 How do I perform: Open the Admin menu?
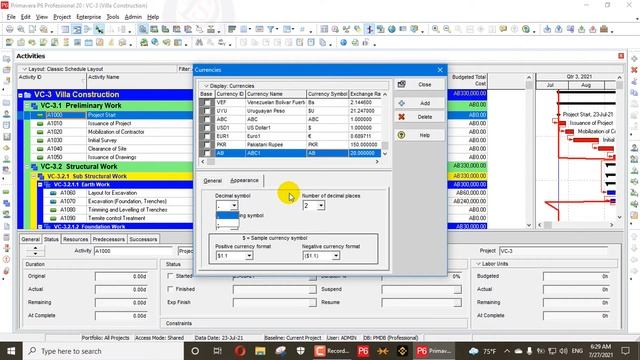(x=133, y=17)
